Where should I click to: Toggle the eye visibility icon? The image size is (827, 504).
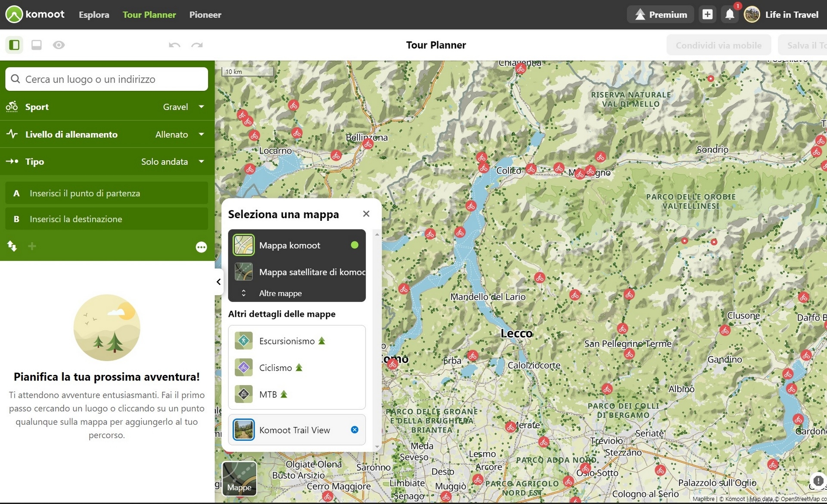59,45
